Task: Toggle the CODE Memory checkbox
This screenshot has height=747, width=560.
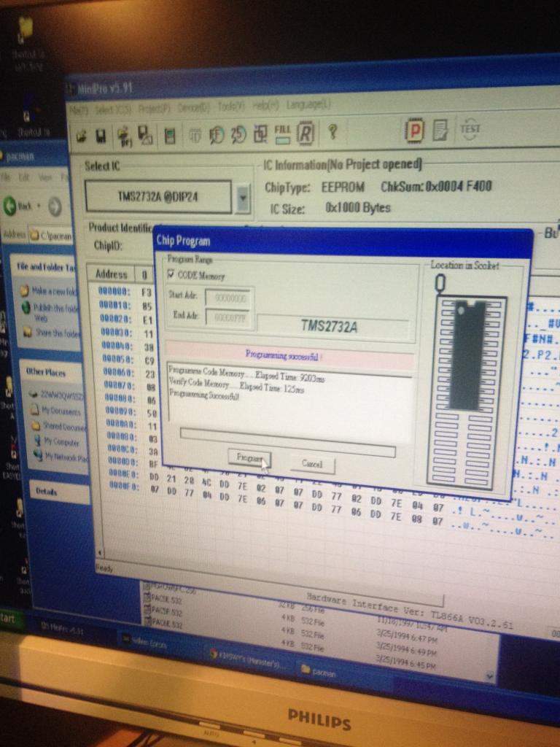Action: click(x=172, y=275)
